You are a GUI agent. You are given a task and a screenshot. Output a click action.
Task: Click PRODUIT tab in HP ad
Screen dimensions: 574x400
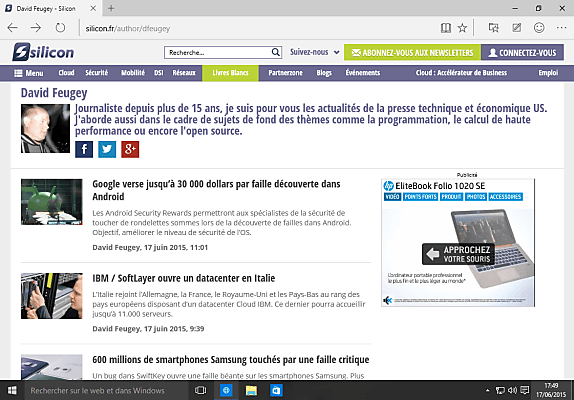(x=451, y=197)
